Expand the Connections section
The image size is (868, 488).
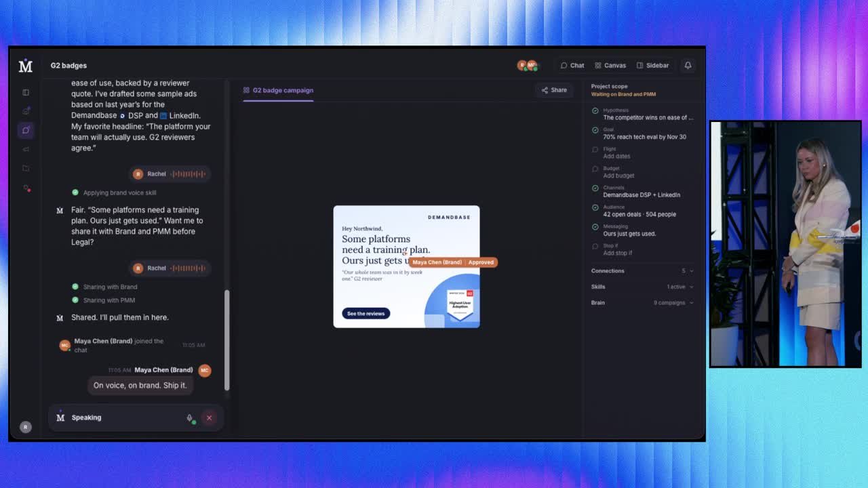642,271
